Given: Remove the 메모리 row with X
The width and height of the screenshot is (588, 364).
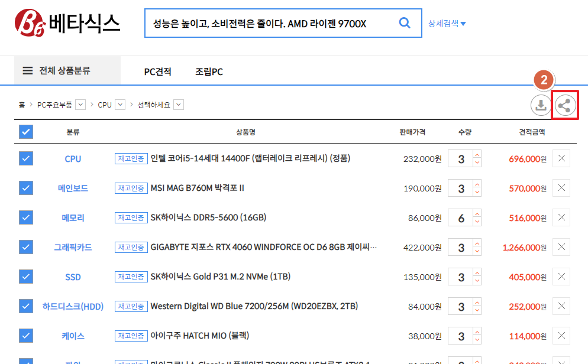Looking at the screenshot, I should pyautogui.click(x=561, y=217).
